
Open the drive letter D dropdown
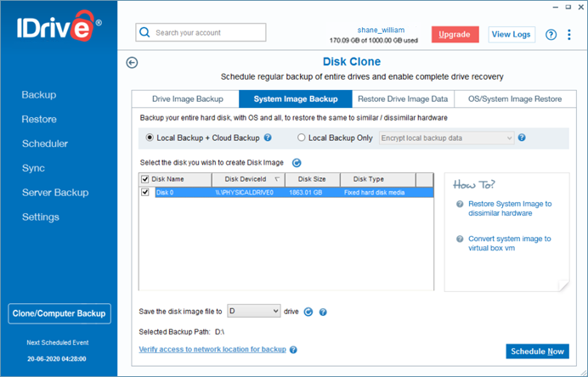coord(254,311)
